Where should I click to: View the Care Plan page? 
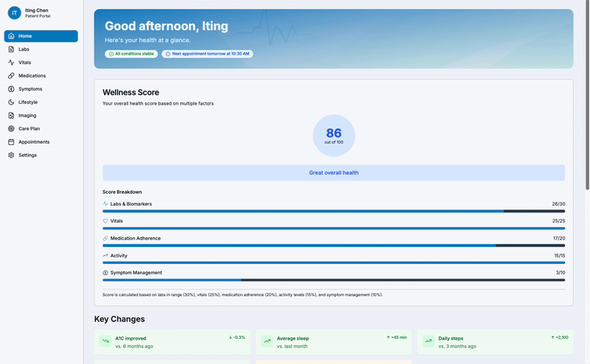pos(41,129)
